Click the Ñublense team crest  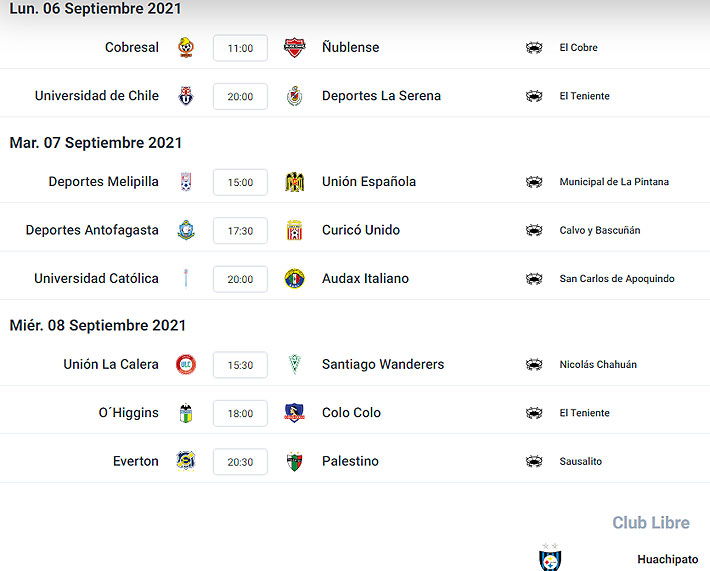coord(294,48)
